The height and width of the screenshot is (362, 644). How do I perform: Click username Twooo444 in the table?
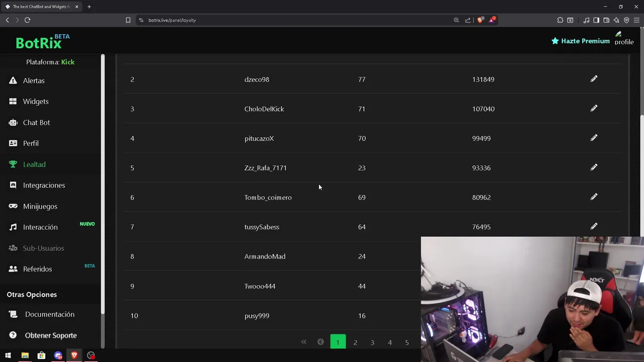[260, 286]
